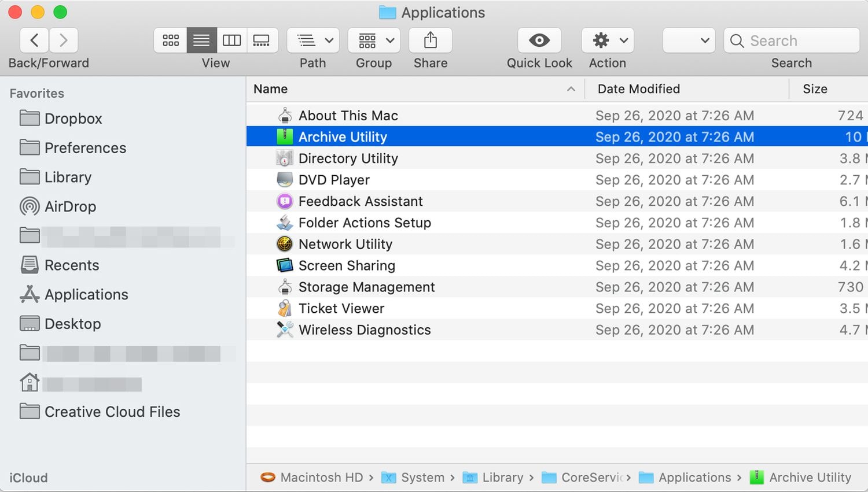Viewport: 868px width, 492px height.
Task: Open Screen Sharing
Action: point(346,265)
